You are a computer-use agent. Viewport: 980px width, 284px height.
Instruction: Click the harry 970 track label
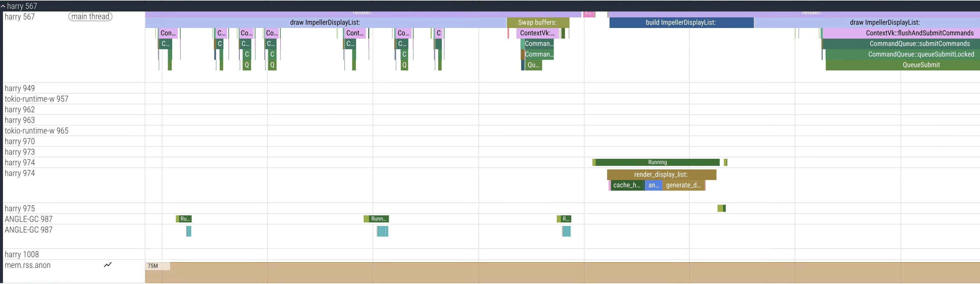point(20,142)
